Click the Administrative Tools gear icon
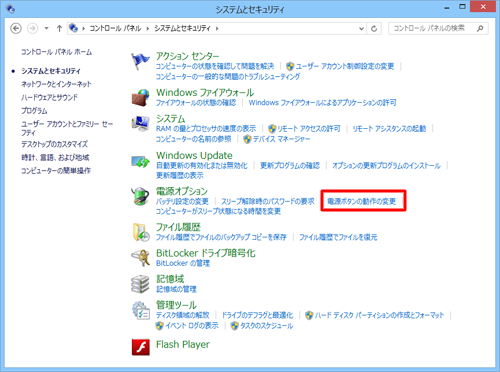The height and width of the screenshot is (372, 500). coord(140,310)
